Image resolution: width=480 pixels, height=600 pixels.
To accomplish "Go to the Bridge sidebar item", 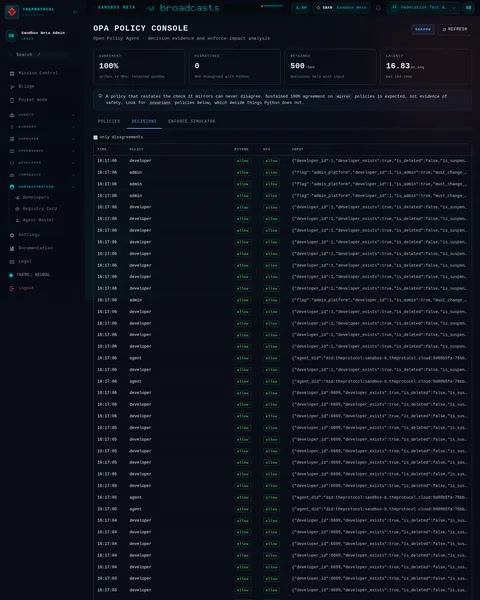I will [x=26, y=86].
